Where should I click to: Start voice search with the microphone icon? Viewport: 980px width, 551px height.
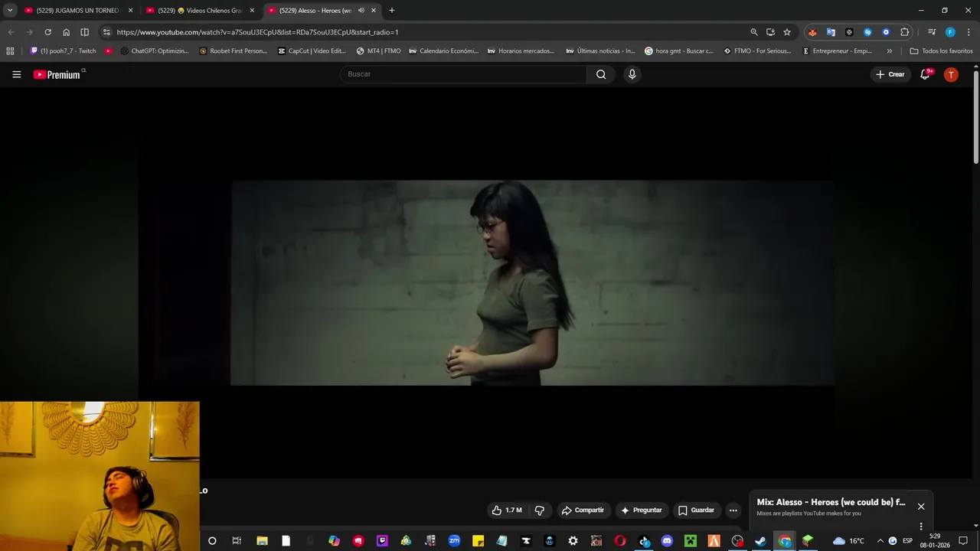pyautogui.click(x=632, y=74)
